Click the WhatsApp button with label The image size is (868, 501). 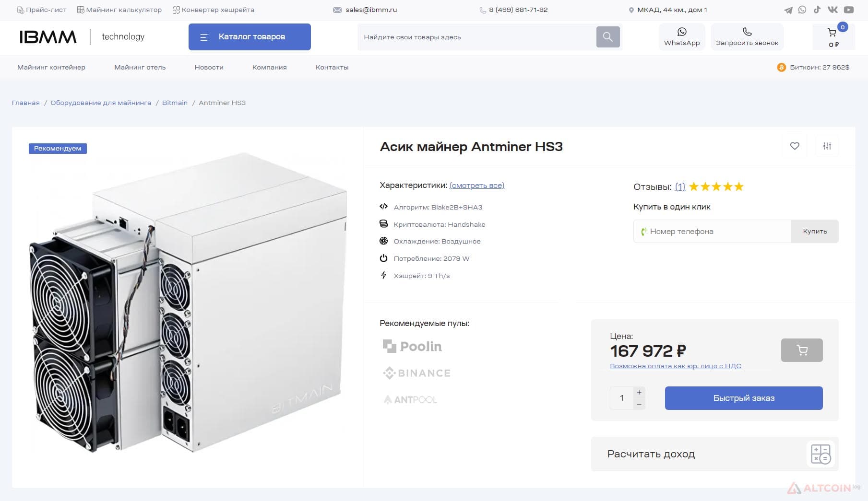(x=682, y=37)
